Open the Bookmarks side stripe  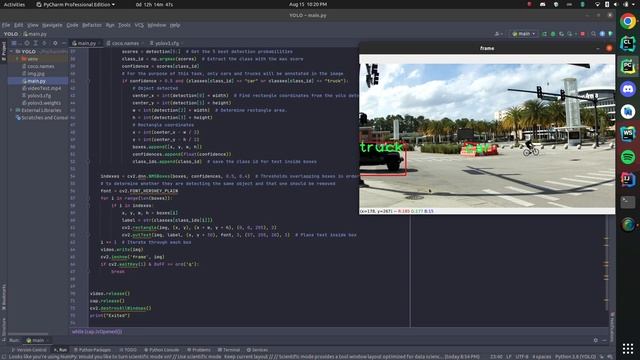coord(4,297)
